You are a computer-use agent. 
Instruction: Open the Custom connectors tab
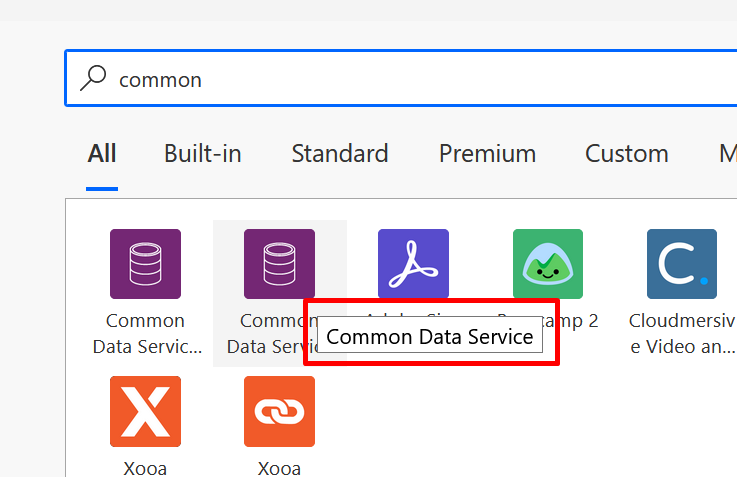[x=627, y=154]
